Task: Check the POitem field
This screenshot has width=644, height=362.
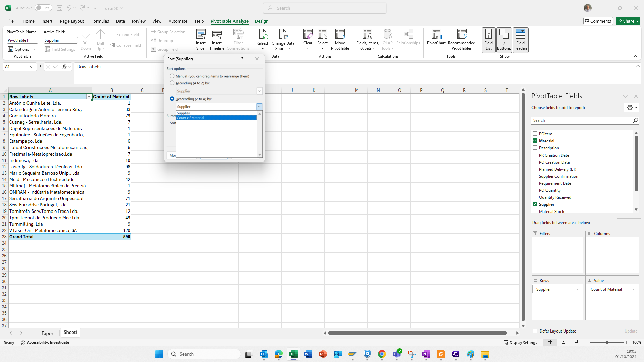Action: point(535,134)
